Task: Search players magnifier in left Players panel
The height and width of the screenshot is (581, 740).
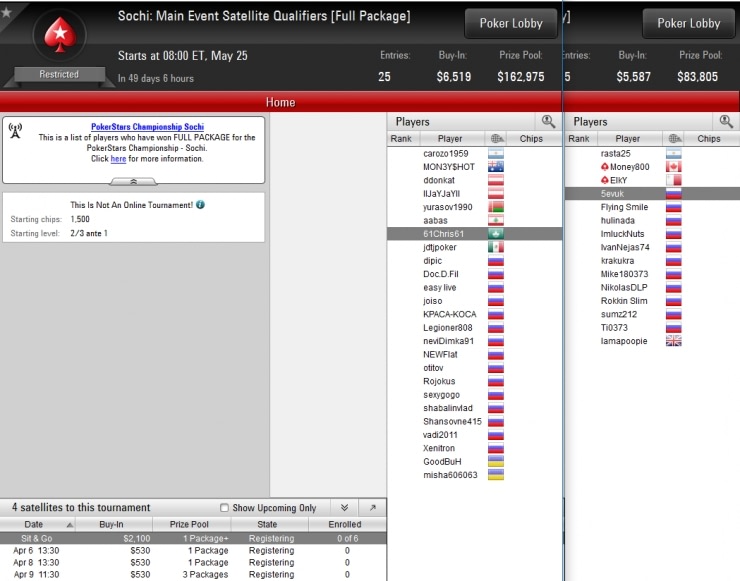Action: [x=548, y=121]
